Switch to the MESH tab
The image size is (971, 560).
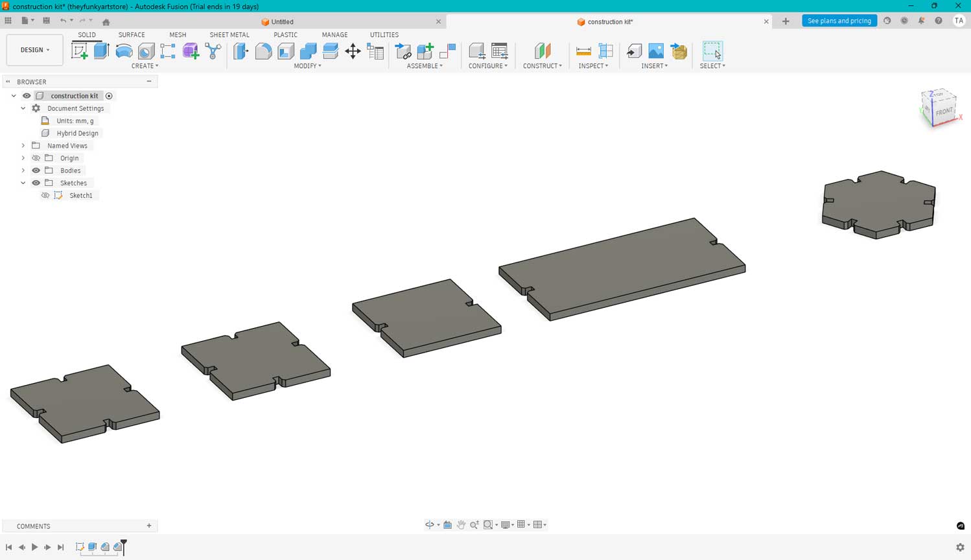pyautogui.click(x=178, y=35)
